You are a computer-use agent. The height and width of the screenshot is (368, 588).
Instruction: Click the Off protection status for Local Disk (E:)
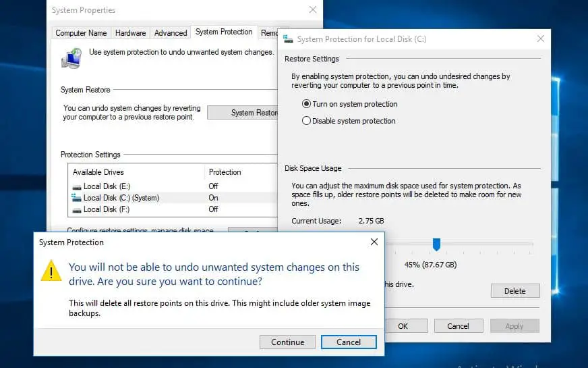point(213,186)
